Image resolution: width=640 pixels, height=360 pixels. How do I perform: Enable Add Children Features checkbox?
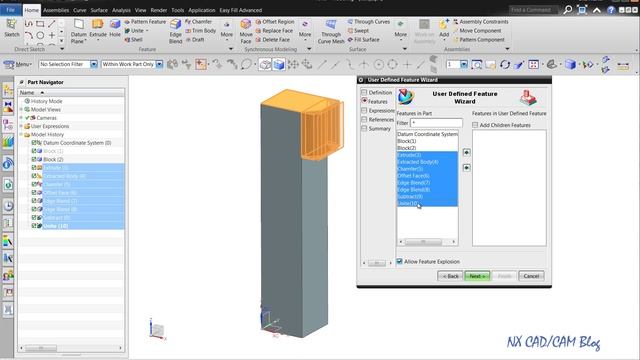pos(475,125)
